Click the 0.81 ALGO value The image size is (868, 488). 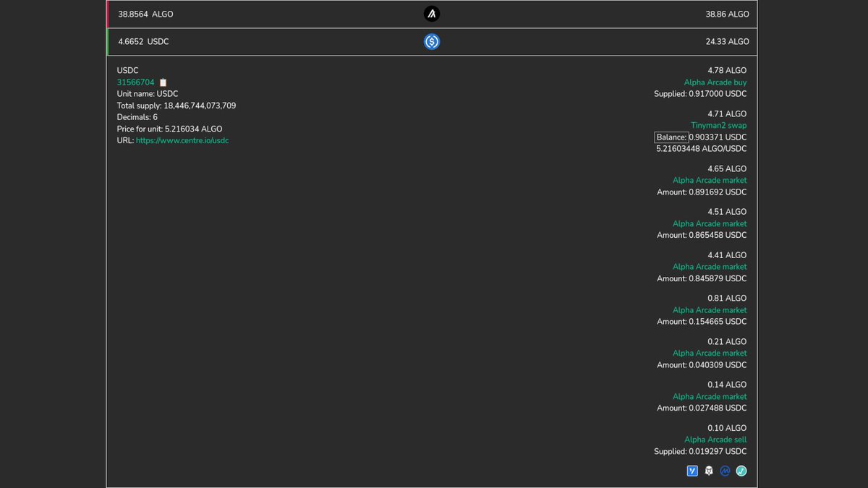(727, 299)
